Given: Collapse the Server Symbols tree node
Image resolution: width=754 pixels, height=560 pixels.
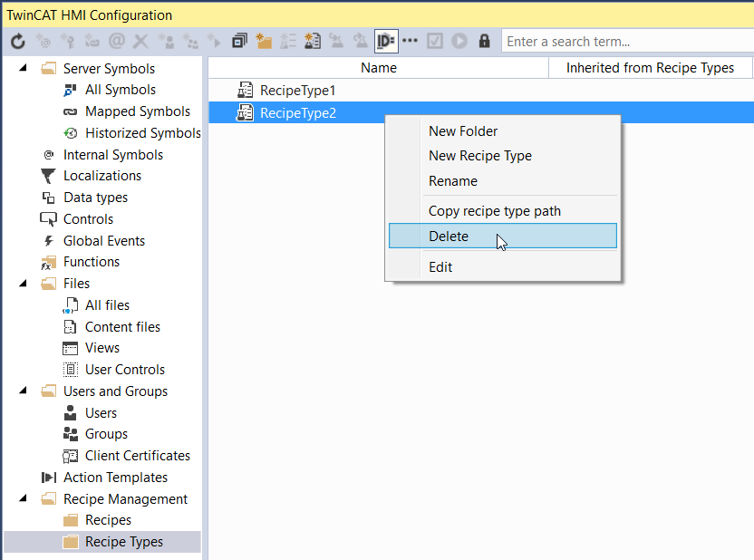Looking at the screenshot, I should 23,68.
